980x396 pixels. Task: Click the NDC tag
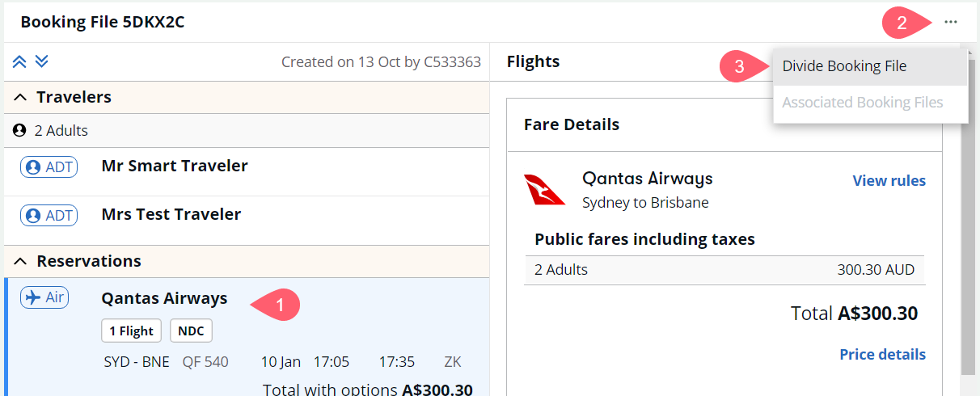(191, 331)
